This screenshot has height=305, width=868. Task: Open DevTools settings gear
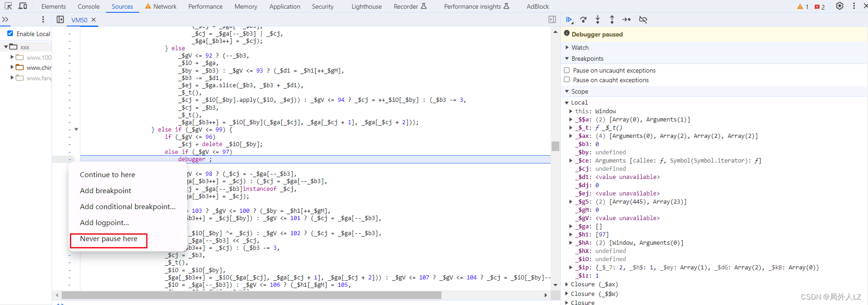tap(840, 6)
